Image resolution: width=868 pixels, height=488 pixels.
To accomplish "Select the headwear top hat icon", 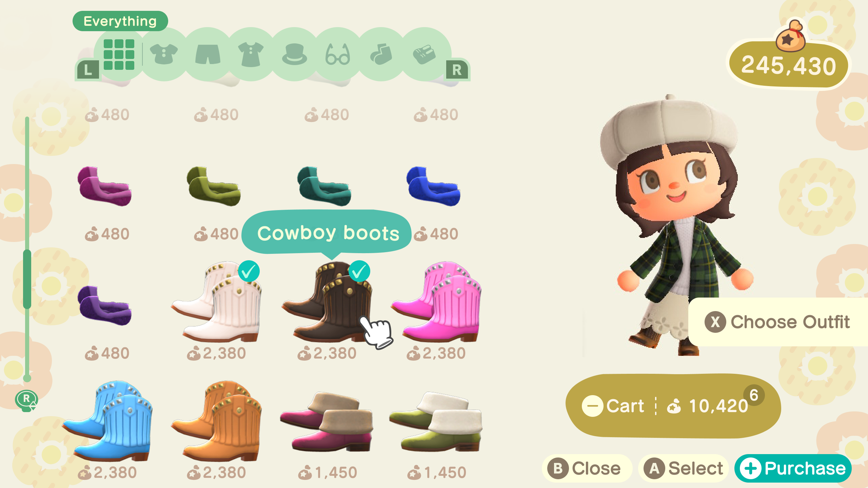I will pos(294,54).
